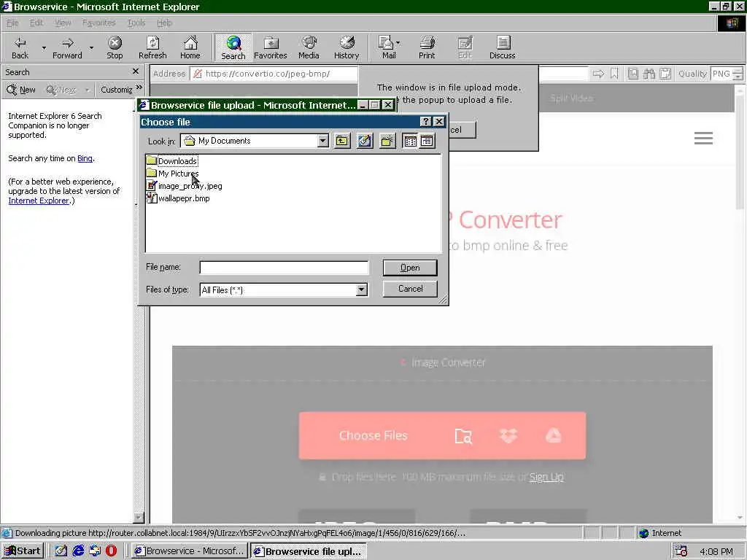
Task: Click the Forward toolbar button
Action: coord(67,47)
